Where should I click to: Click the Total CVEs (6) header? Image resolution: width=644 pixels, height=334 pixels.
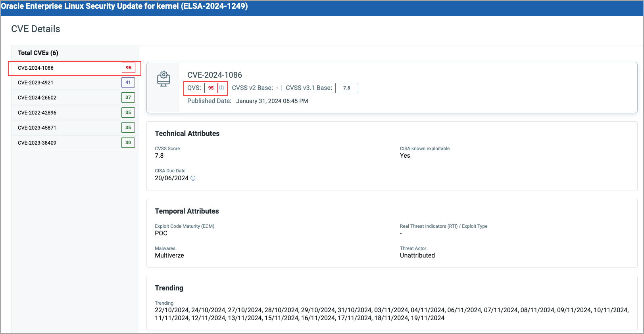(x=38, y=53)
